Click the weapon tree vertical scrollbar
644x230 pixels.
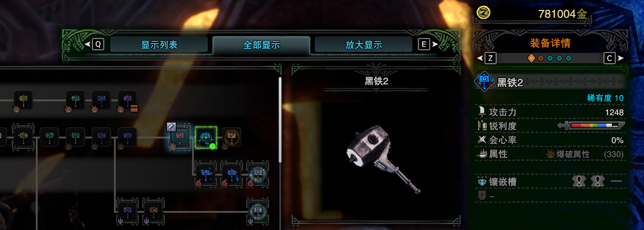[280, 119]
